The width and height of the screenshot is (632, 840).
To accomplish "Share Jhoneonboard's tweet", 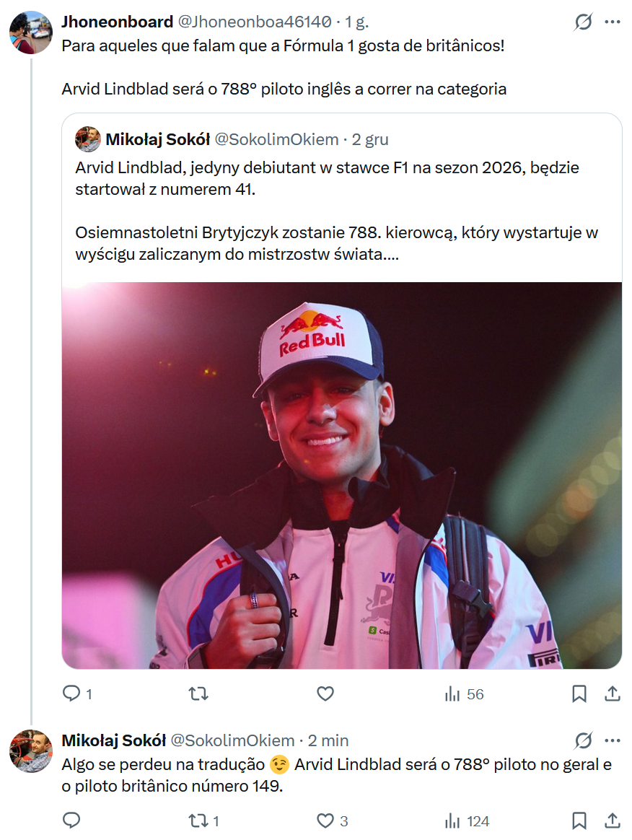I will 612,694.
